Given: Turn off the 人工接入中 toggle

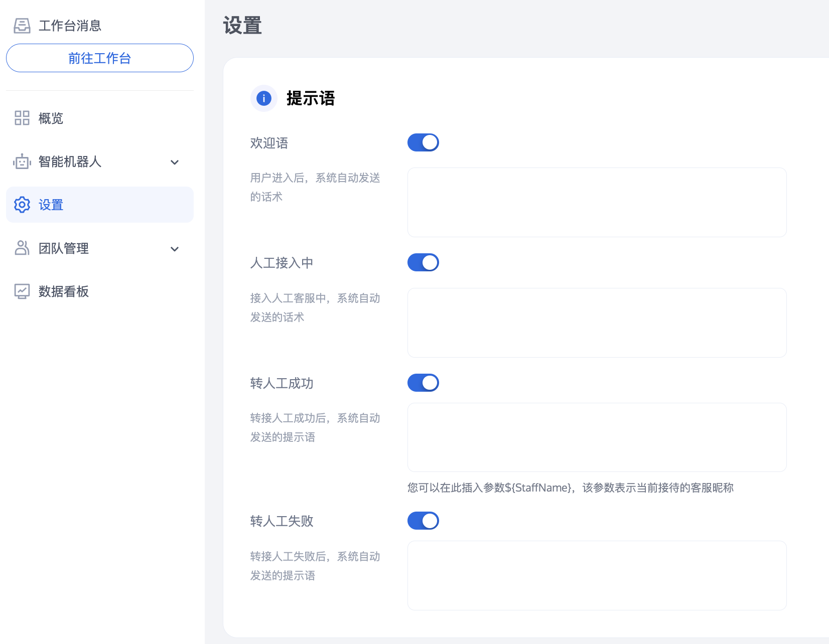Looking at the screenshot, I should pyautogui.click(x=423, y=262).
